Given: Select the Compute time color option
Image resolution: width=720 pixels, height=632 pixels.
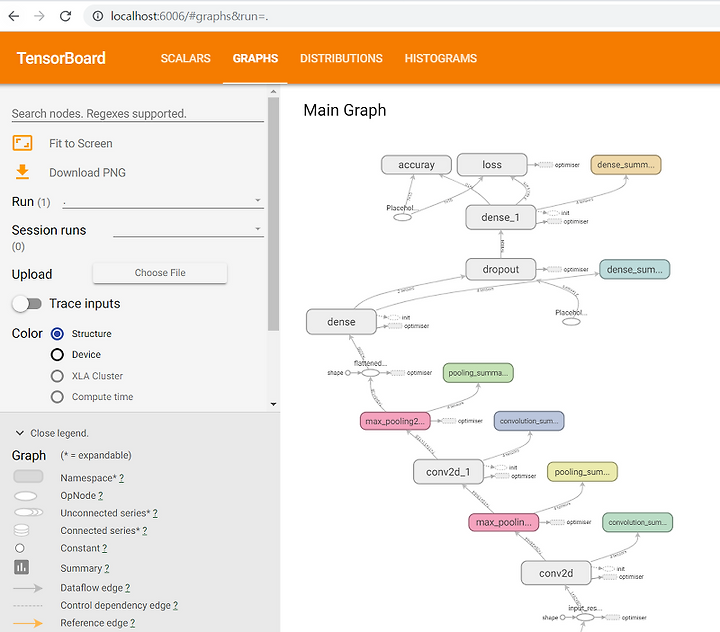Looking at the screenshot, I should coord(57,396).
